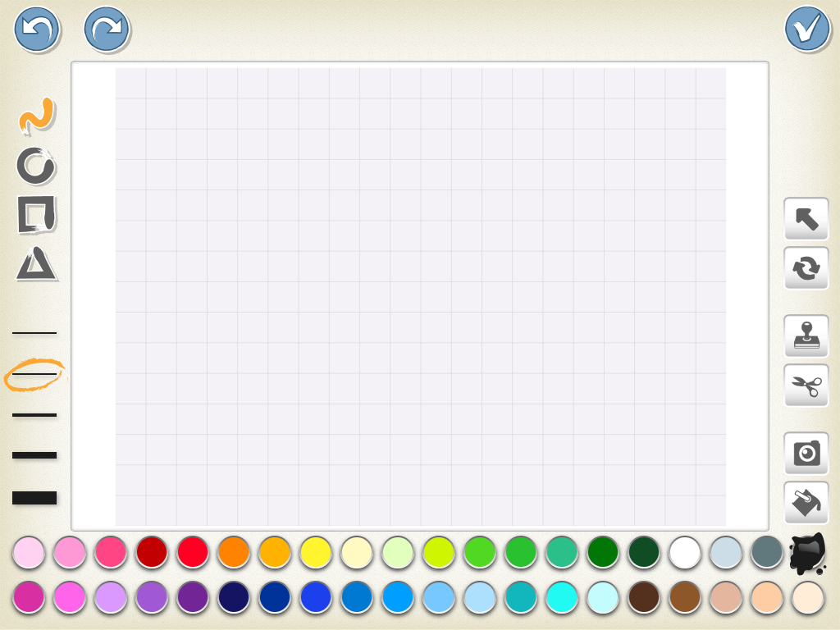
Task: Pick the stamp duplicate tool
Action: click(806, 336)
